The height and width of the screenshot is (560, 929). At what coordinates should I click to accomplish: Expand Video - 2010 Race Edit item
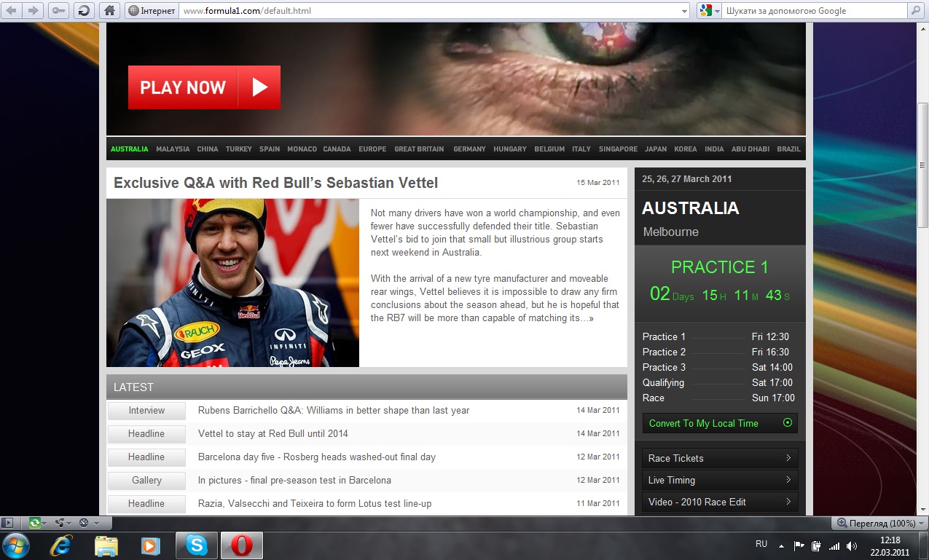720,502
